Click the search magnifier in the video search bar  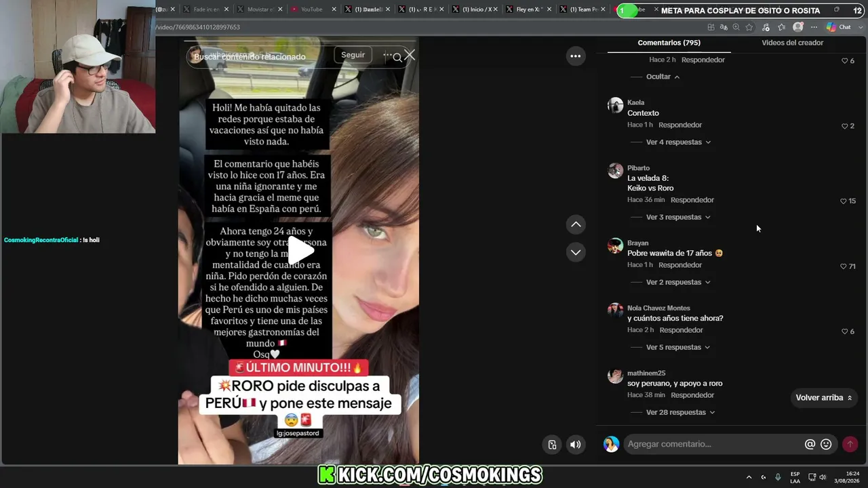coord(397,58)
